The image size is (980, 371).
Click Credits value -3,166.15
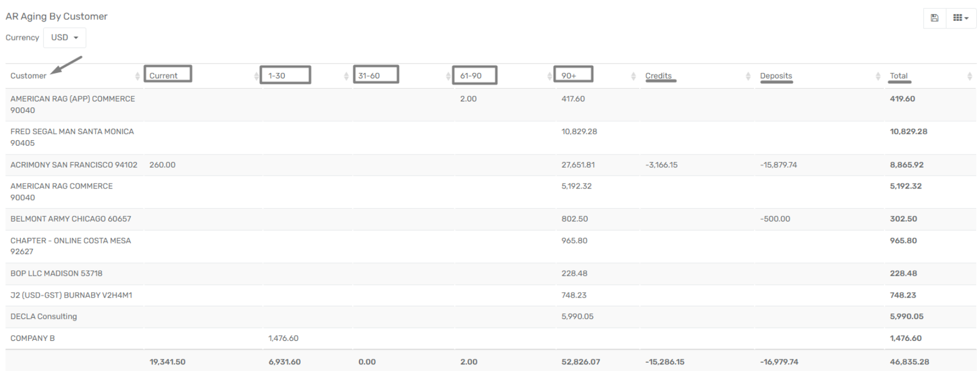click(x=661, y=165)
